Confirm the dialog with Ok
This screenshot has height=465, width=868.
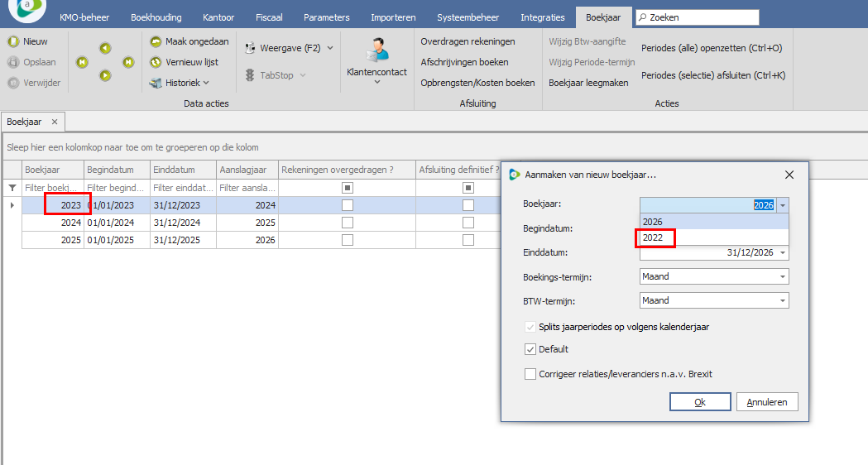pos(699,402)
